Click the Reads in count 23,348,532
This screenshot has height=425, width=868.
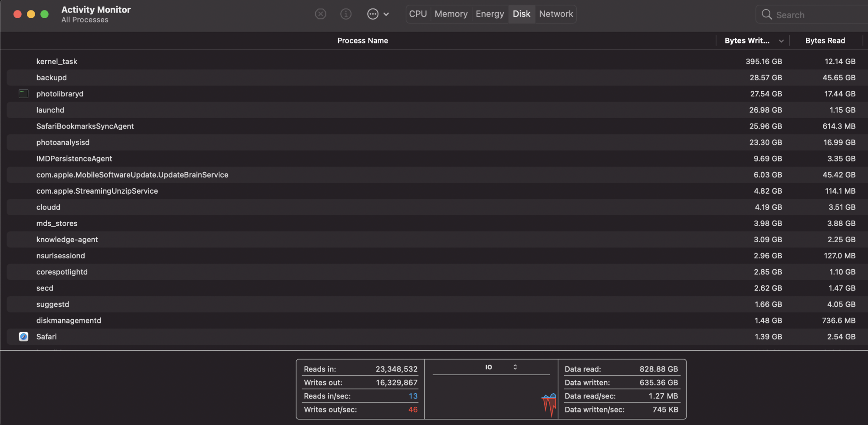[397, 369]
